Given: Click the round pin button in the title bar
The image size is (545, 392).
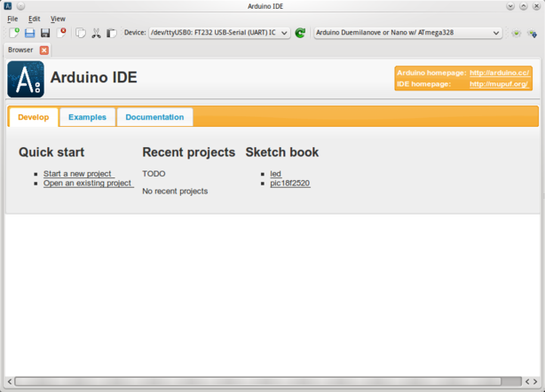Looking at the screenshot, I should [x=20, y=6].
